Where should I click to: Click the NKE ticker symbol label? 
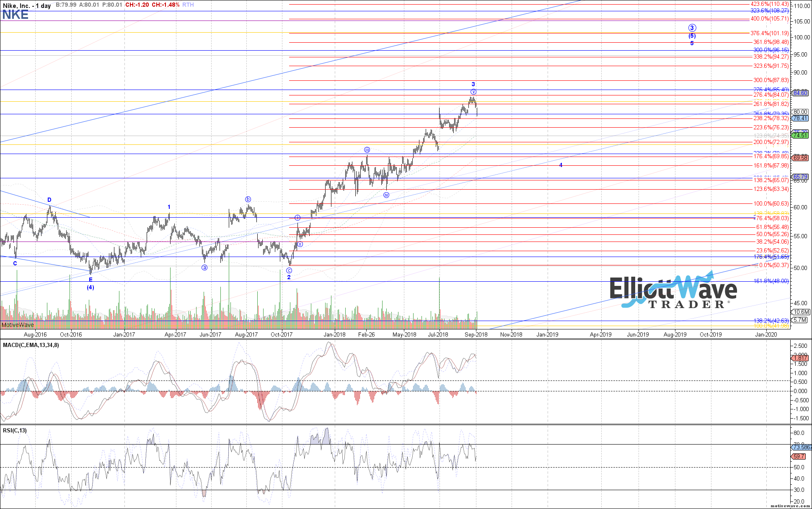pyautogui.click(x=16, y=15)
